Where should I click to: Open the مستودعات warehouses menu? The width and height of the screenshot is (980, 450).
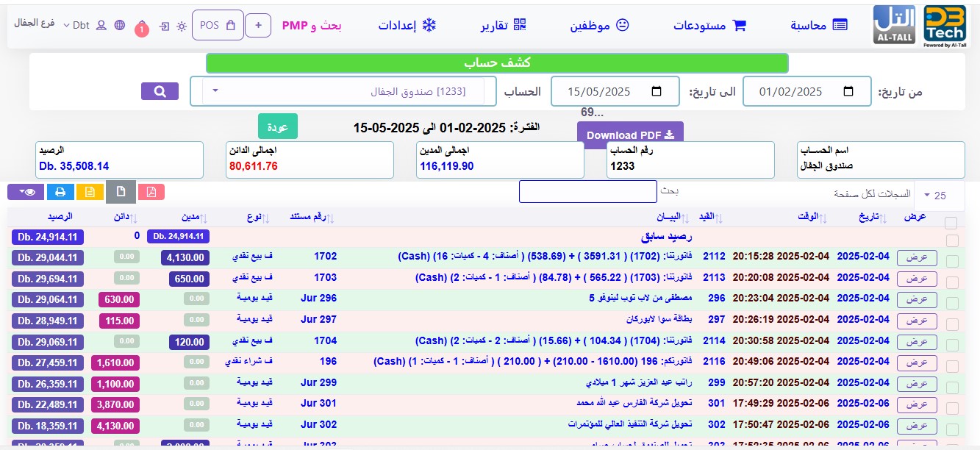(x=709, y=25)
